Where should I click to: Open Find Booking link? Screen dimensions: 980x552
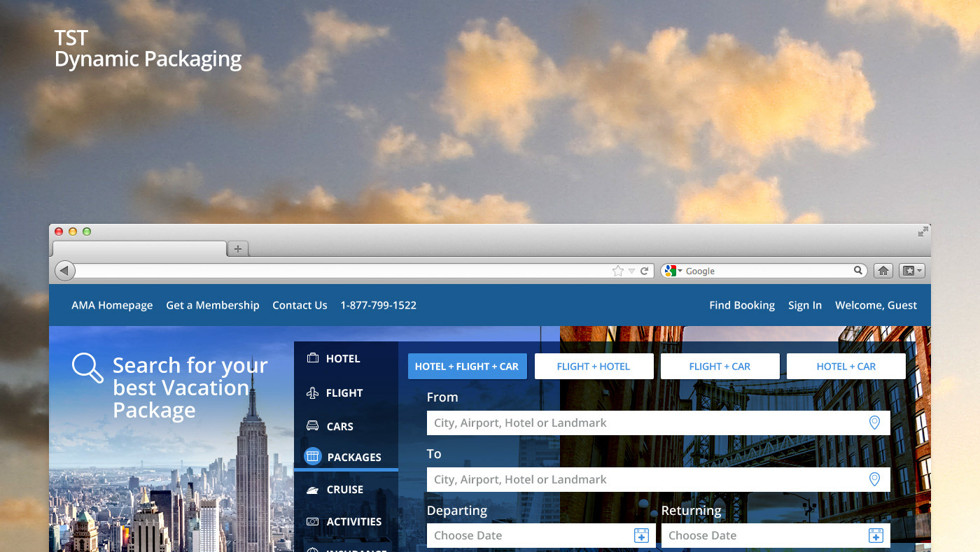tap(742, 305)
